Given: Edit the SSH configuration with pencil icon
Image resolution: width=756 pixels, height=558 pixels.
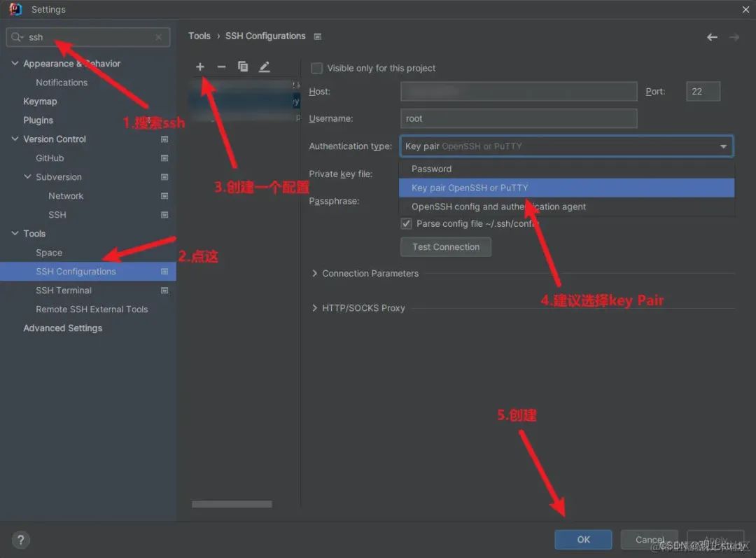Looking at the screenshot, I should [264, 67].
